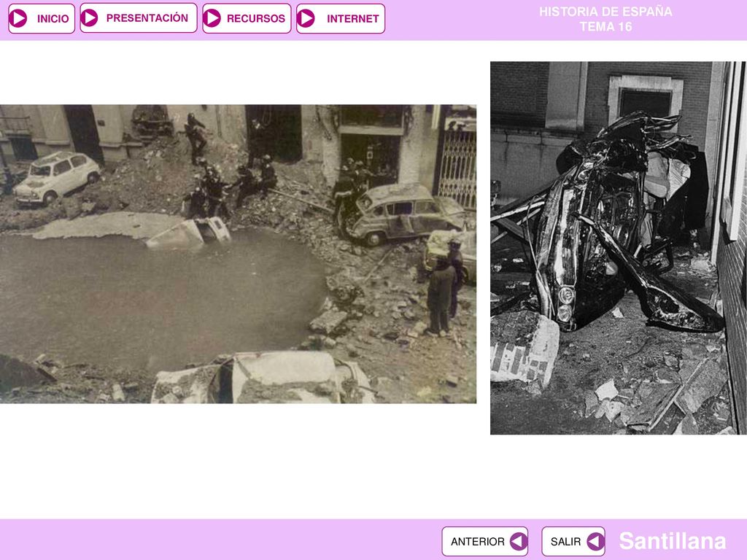The width and height of the screenshot is (747, 560).
Task: Click the HISTORIA DE ESPAÑA title text
Action: click(x=605, y=12)
